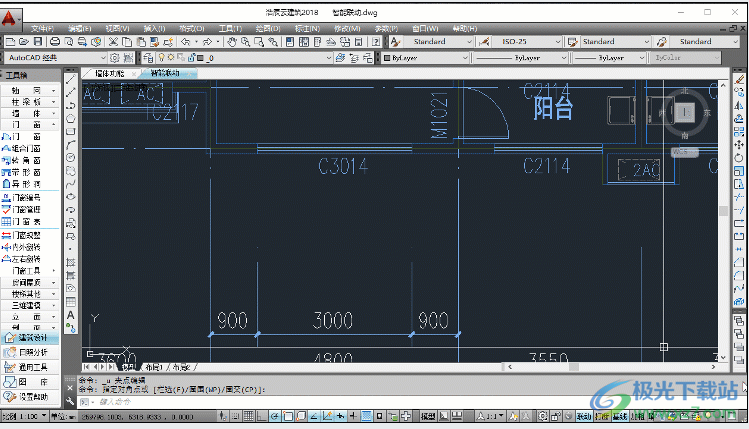The height and width of the screenshot is (429, 749).
Task: Click the 建筑设计 panel button
Action: [31, 338]
